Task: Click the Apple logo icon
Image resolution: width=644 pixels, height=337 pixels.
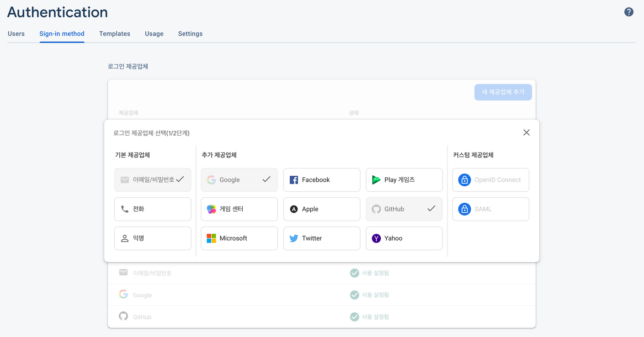Action: tap(294, 209)
